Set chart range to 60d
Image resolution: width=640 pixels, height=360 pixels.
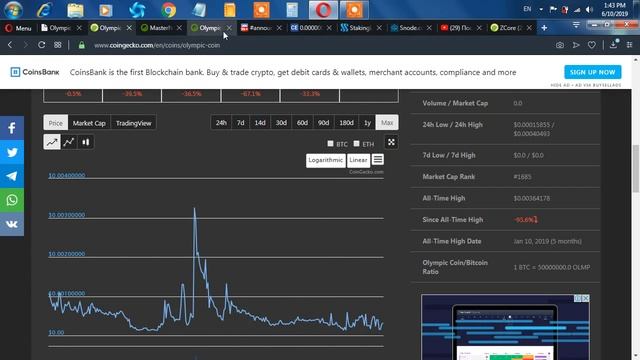pyautogui.click(x=302, y=122)
